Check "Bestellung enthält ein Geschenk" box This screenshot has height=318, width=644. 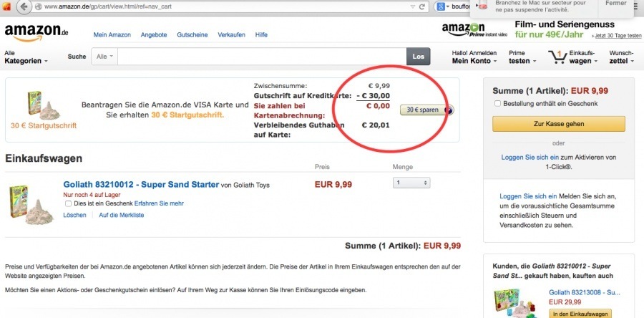point(497,104)
